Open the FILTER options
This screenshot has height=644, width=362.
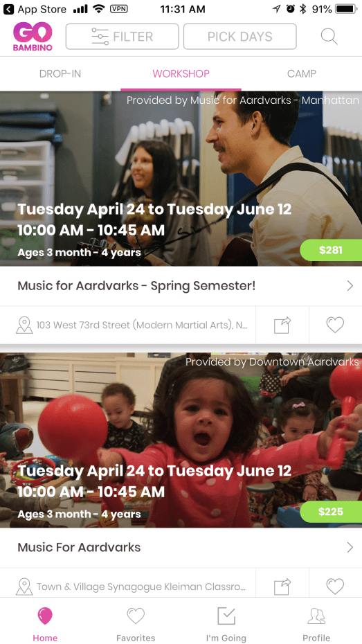tap(123, 37)
